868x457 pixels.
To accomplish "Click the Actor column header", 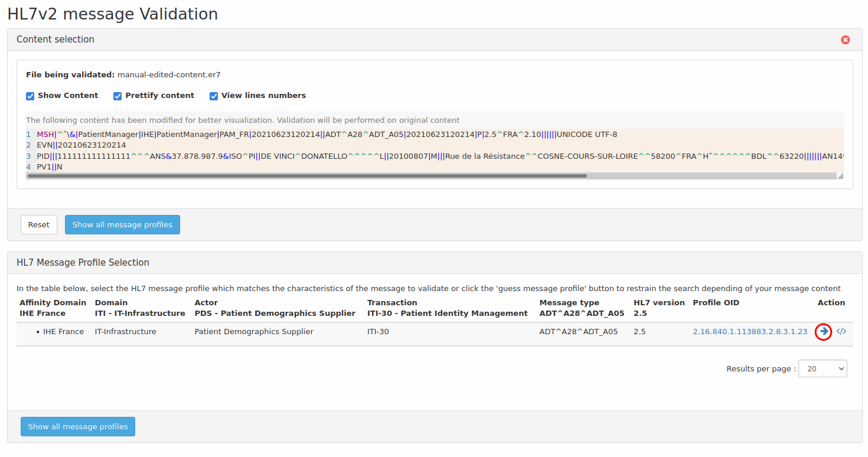I will [206, 302].
